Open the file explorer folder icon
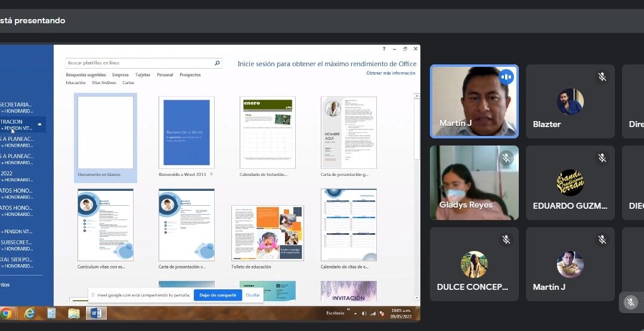 (73, 313)
